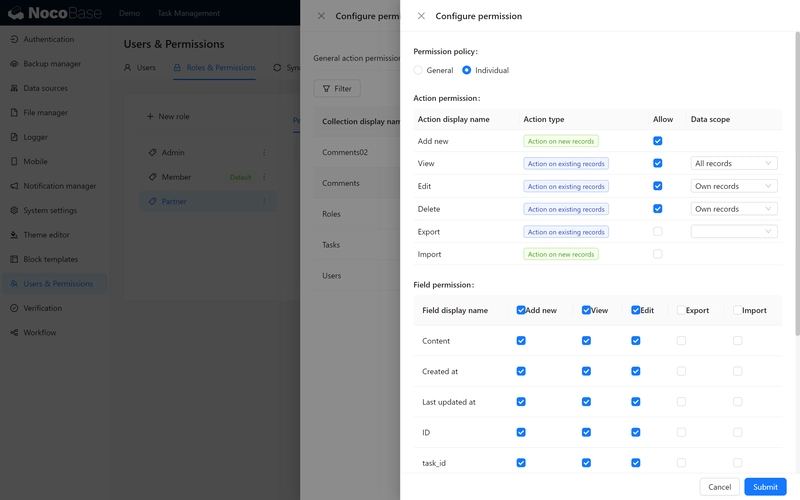Uncheck Allow for Add new action
This screenshot has width=800, height=500.
658,141
